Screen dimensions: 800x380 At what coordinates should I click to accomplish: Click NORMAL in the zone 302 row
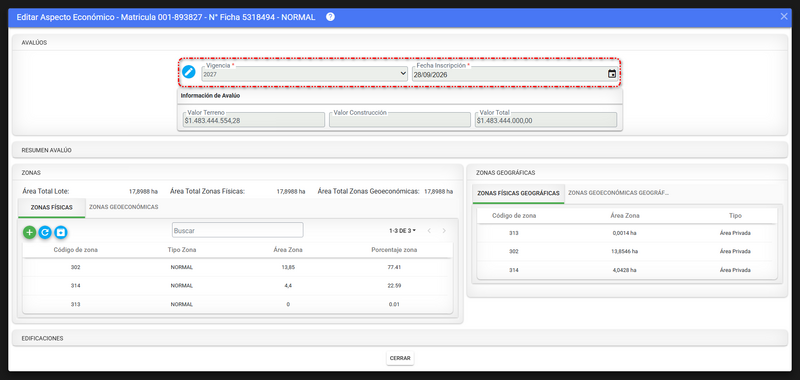point(182,267)
